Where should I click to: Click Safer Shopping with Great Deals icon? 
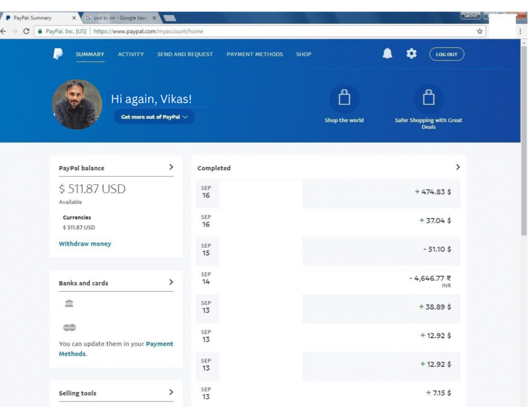[428, 98]
